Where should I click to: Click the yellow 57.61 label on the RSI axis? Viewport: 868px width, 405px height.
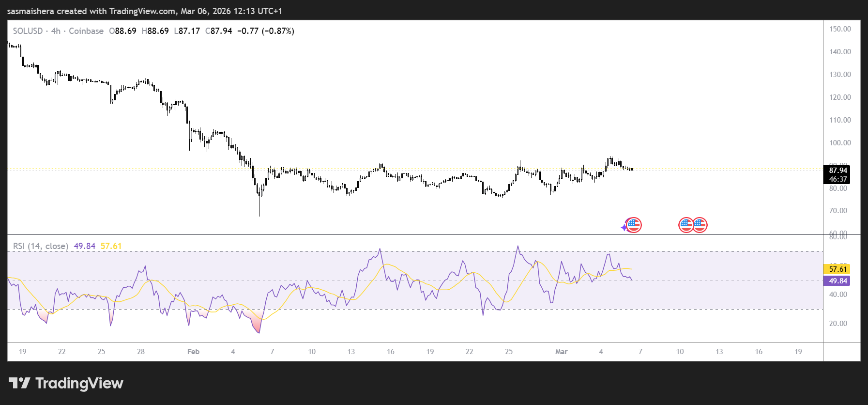[838, 269]
